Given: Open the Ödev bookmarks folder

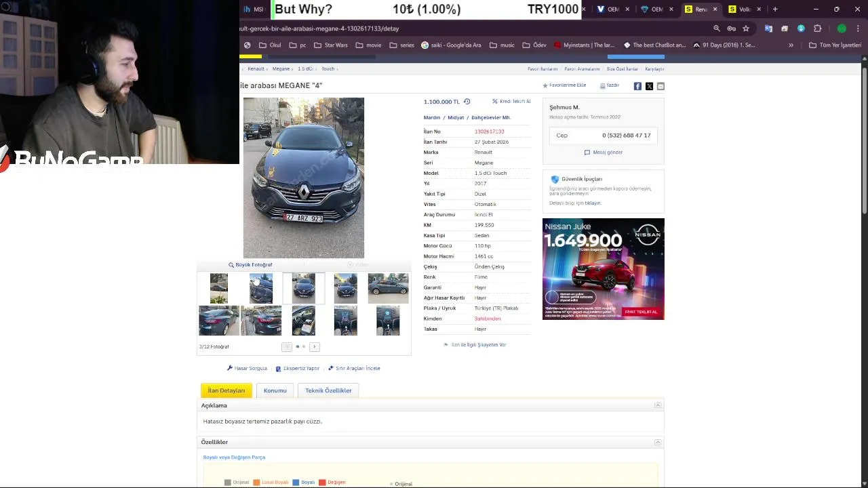Looking at the screenshot, I should pos(534,45).
